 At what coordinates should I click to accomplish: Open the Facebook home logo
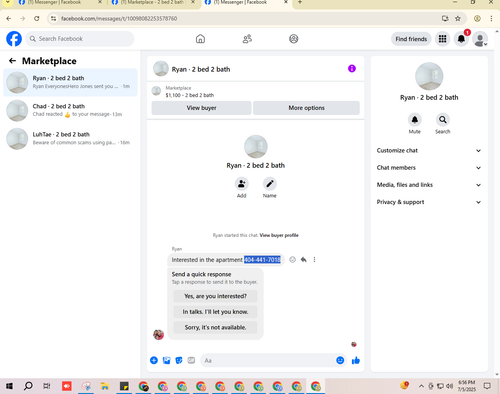[14, 39]
